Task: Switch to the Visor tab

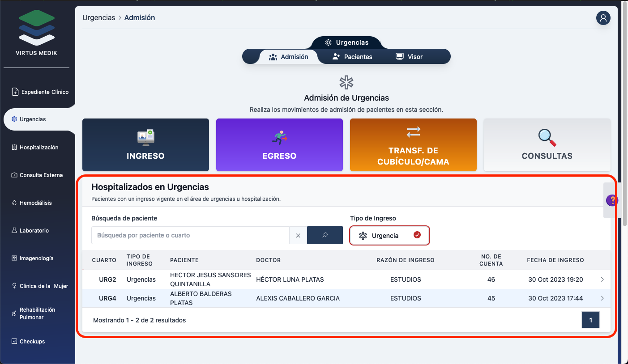Action: (x=409, y=57)
